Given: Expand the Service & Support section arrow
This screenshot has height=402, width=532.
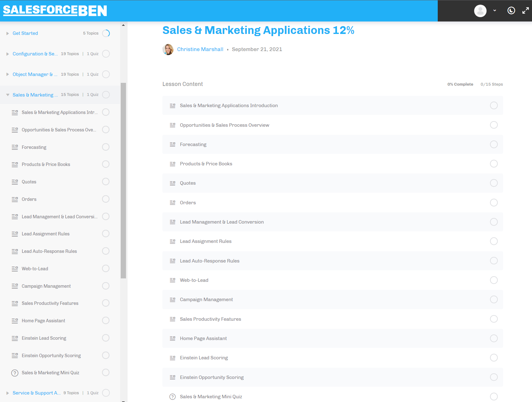Looking at the screenshot, I should (7, 393).
